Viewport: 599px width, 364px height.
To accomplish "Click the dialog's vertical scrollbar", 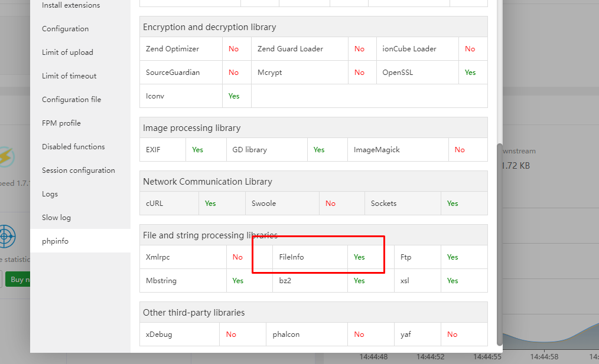I will point(499,242).
